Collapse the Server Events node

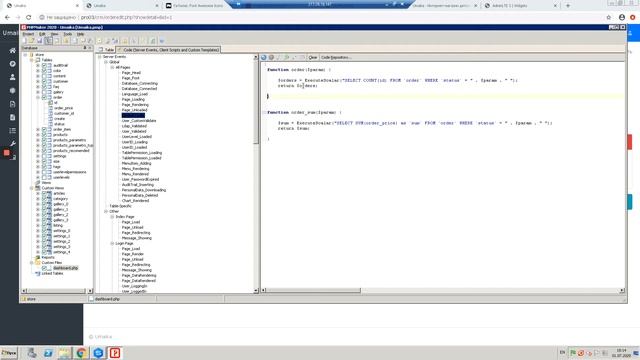pos(100,57)
